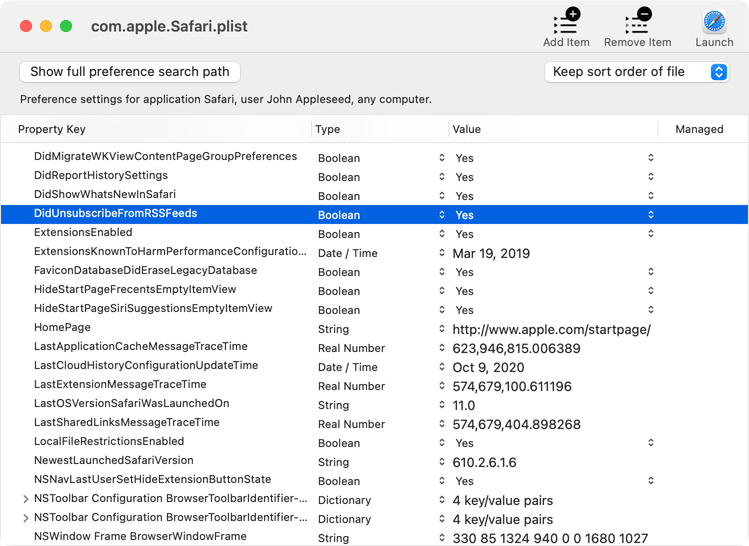Open type popup for DidMigrateWKViewContentPageGroupPreferences
This screenshot has width=749, height=546.
(x=442, y=158)
